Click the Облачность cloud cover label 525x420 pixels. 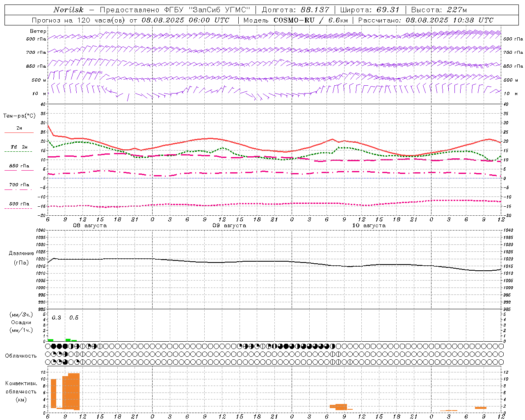point(21,356)
